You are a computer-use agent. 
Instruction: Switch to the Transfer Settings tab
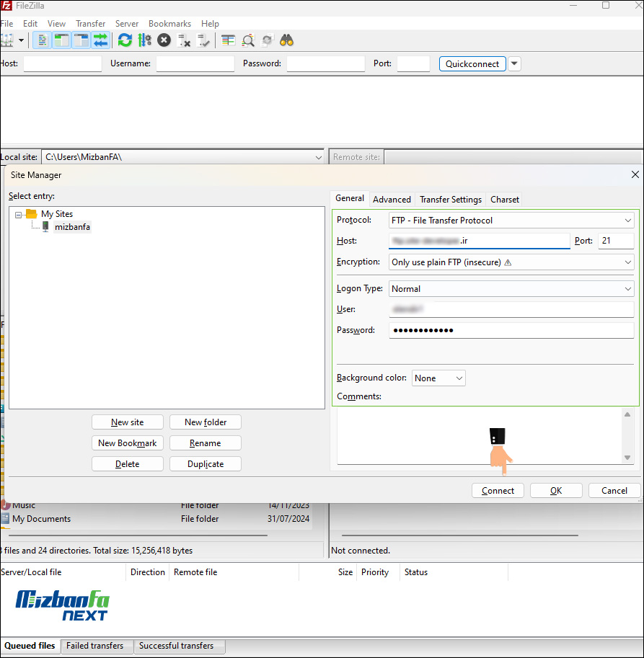(451, 200)
